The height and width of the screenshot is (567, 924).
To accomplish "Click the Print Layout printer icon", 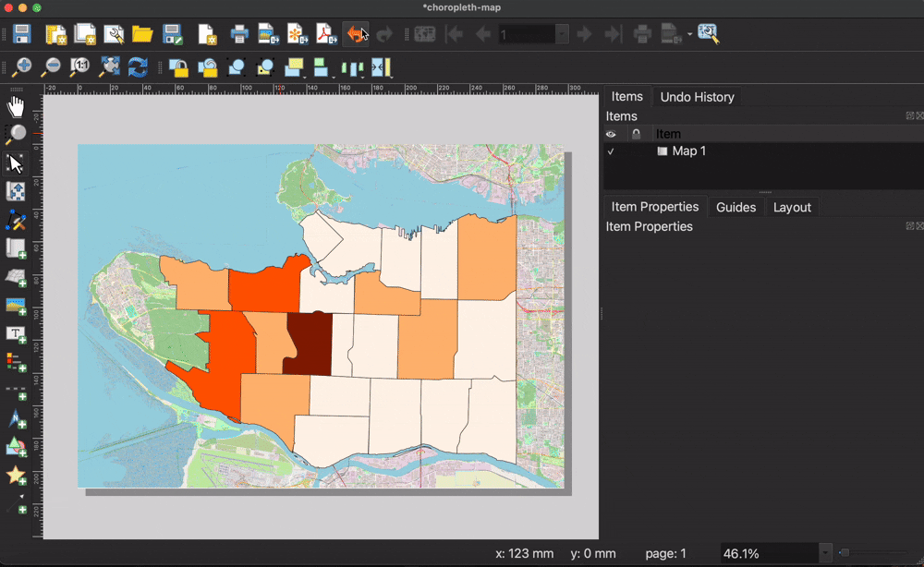I will coord(239,35).
